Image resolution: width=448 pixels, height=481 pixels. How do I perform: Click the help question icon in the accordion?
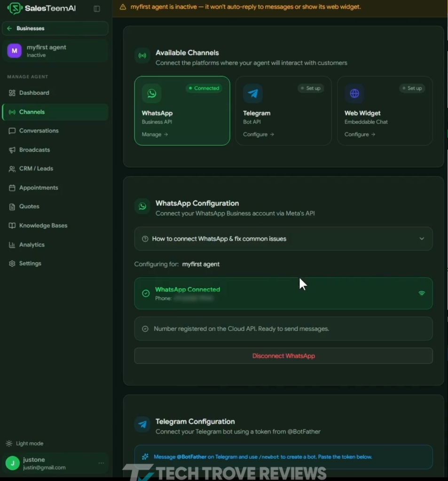click(x=145, y=239)
